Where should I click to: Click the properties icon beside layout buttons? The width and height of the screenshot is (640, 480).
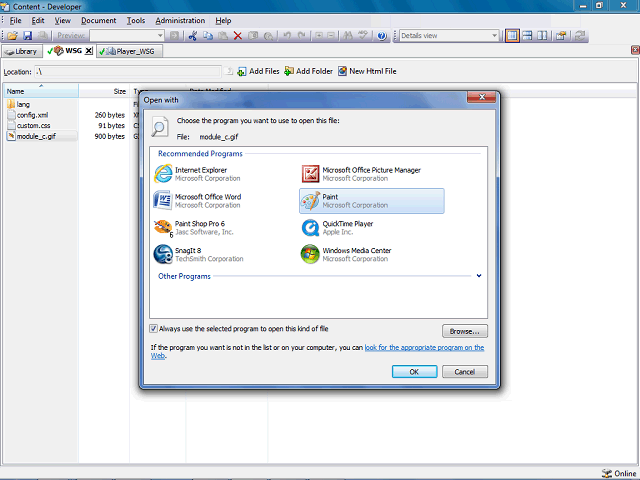point(562,36)
